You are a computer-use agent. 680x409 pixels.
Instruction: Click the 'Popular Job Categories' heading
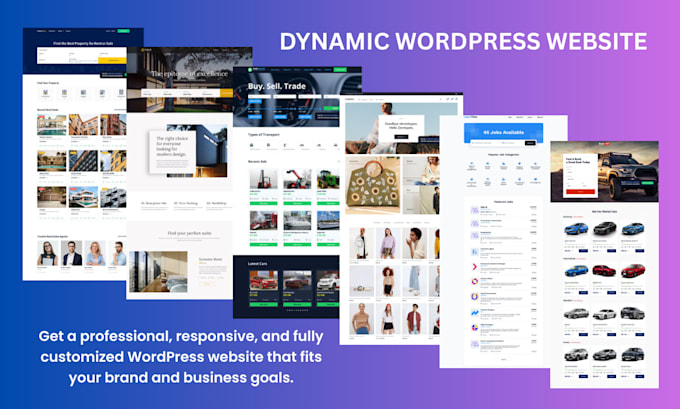pyautogui.click(x=503, y=154)
